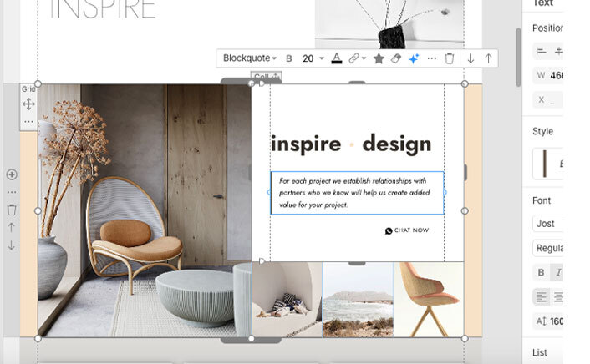Open text color picker in toolbar
The image size is (590, 364).
pos(337,58)
